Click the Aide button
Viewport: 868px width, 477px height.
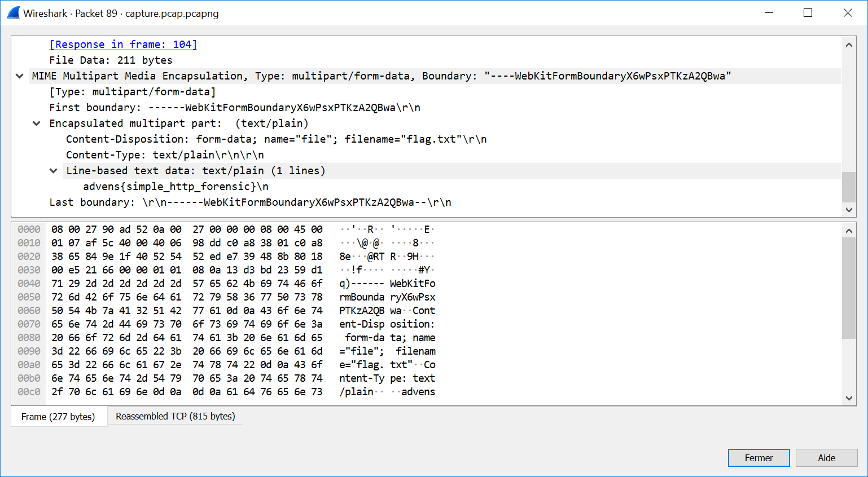pyautogui.click(x=826, y=458)
